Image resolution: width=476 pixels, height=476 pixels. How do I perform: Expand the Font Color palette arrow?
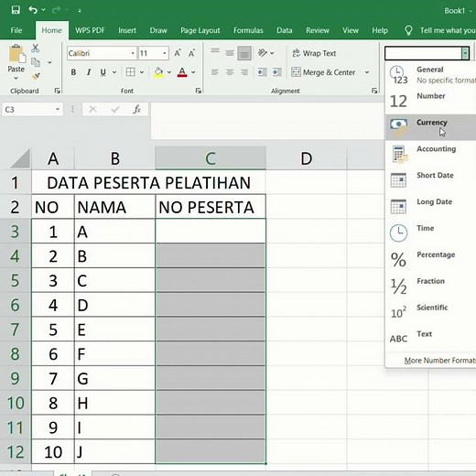coord(193,72)
